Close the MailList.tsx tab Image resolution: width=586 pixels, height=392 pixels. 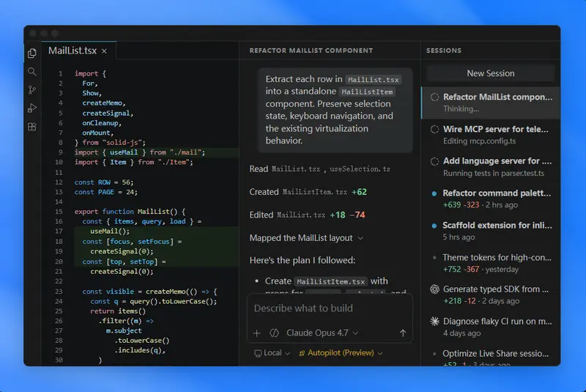[104, 51]
